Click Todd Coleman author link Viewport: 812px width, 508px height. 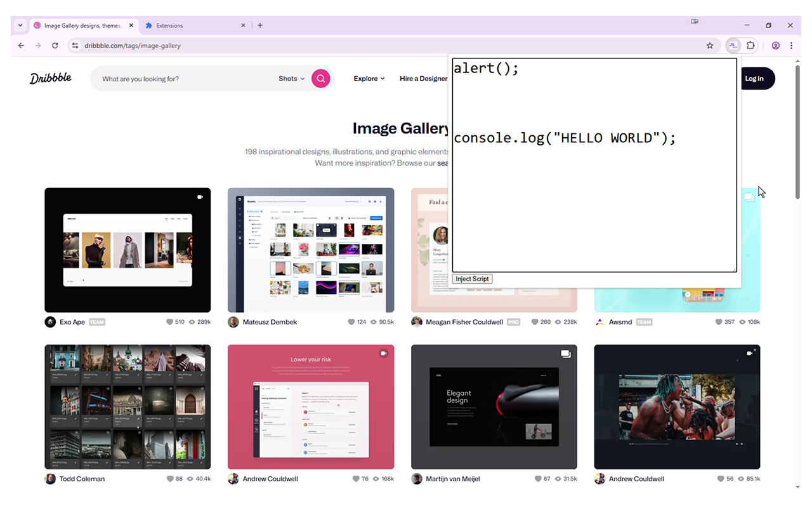coord(82,479)
